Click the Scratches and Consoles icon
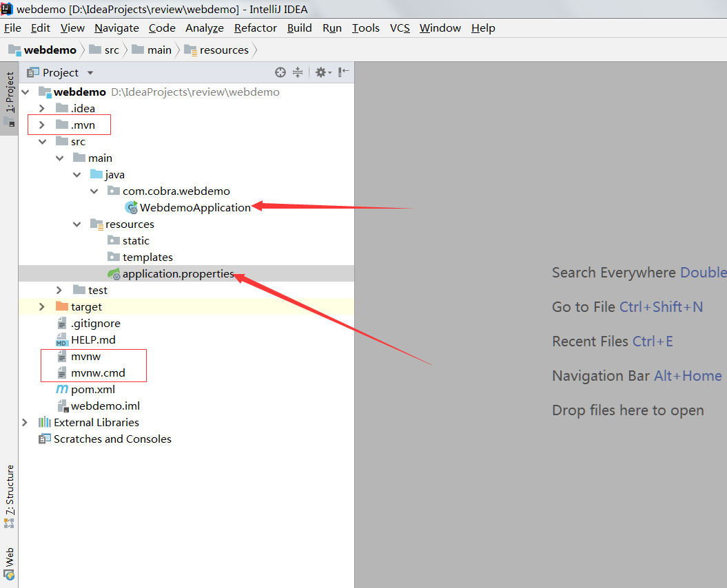Image resolution: width=727 pixels, height=588 pixels. (x=45, y=439)
